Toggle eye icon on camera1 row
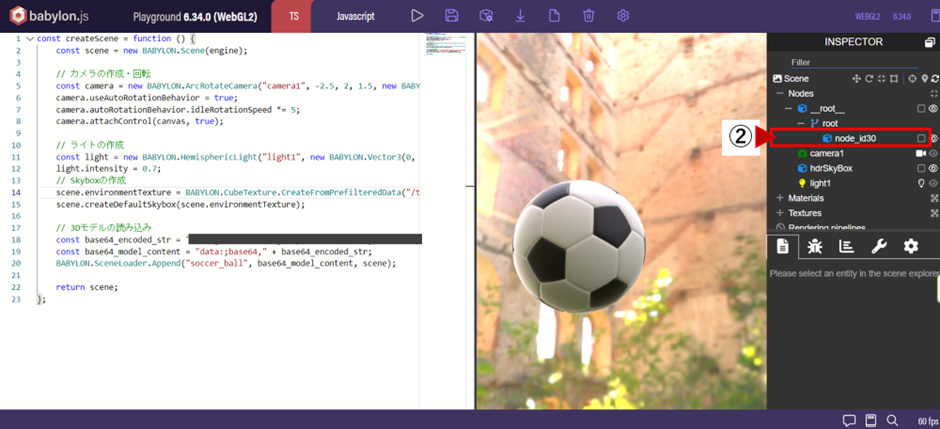This screenshot has height=429, width=940. 933,153
